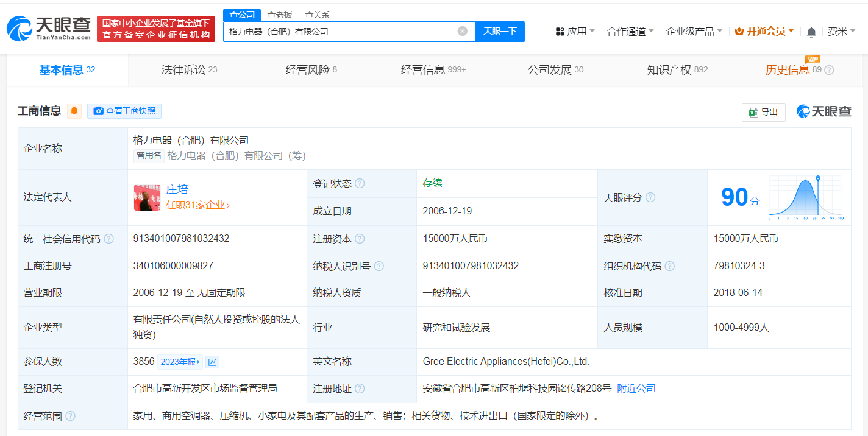
Task: Open the 企业级产品 dropdown
Action: click(692, 30)
